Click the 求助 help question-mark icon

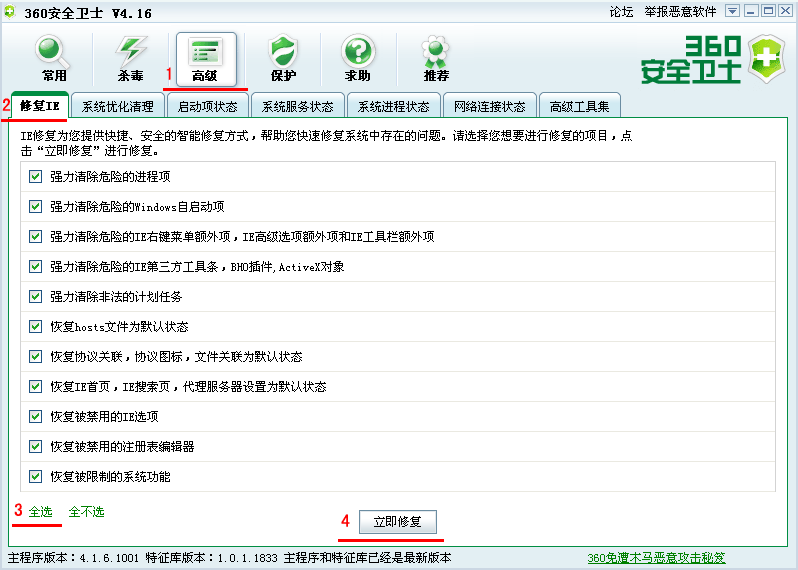point(358,59)
